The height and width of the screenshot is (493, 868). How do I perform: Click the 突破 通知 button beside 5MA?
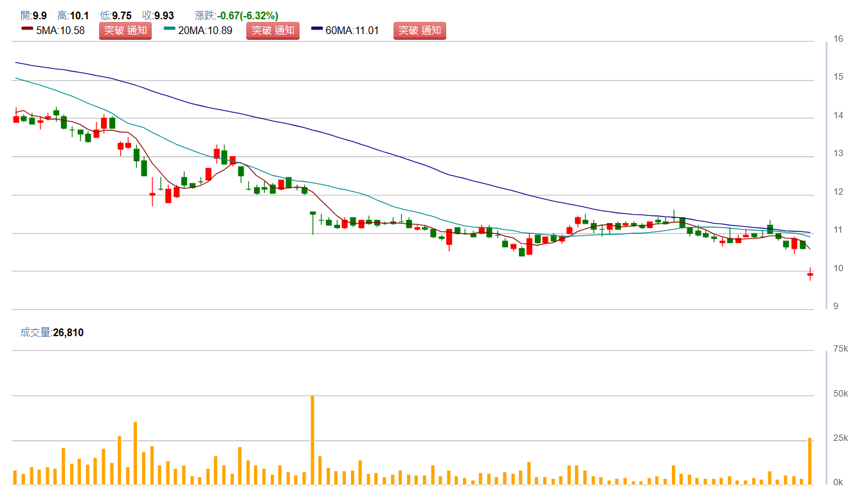pyautogui.click(x=125, y=30)
